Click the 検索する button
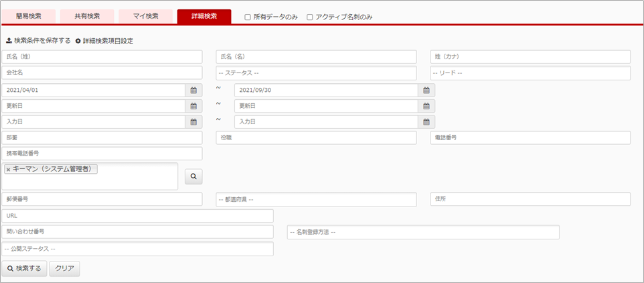The width and height of the screenshot is (644, 283). click(24, 269)
